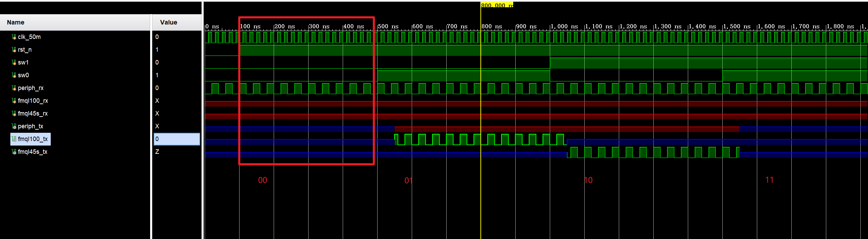This screenshot has height=239, width=868.
Task: Click the red 00 annotation label
Action: (263, 180)
